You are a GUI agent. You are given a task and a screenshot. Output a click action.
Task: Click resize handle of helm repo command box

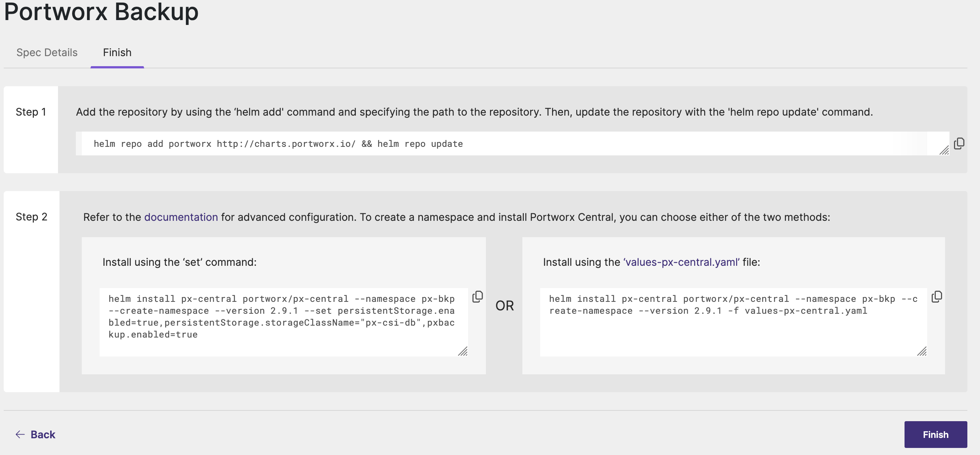944,150
